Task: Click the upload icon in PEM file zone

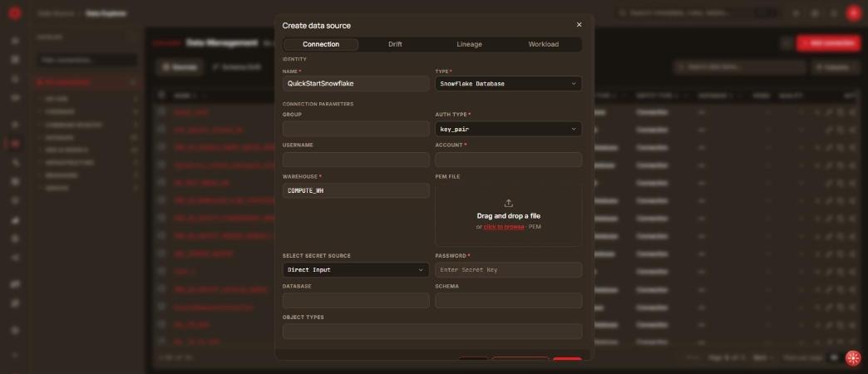Action: pyautogui.click(x=508, y=203)
